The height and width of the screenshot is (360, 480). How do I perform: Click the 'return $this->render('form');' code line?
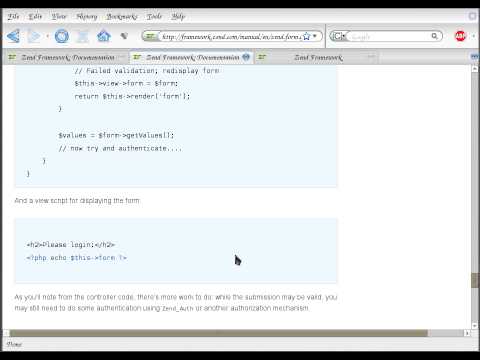[132, 96]
